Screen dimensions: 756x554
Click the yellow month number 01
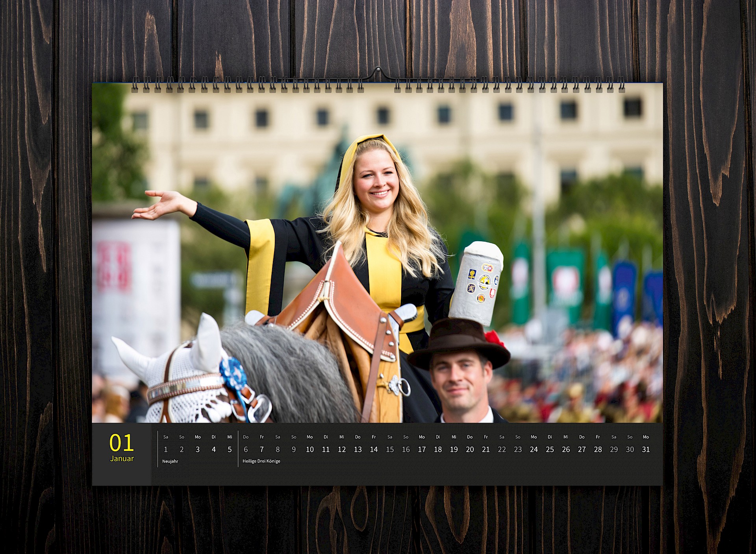point(122,443)
